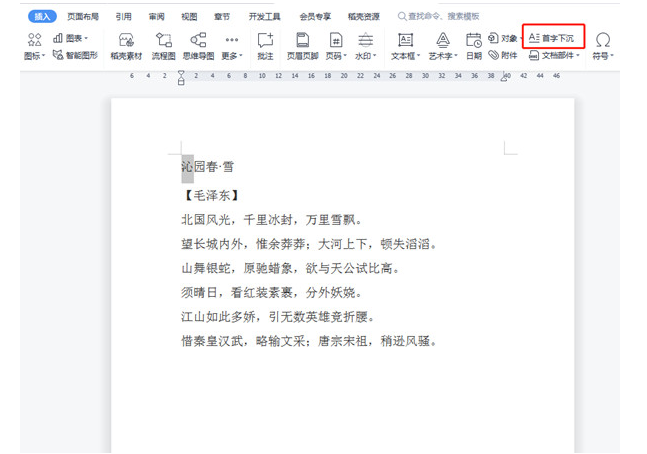
Task: Open the 更多 options menu
Action: click(x=232, y=47)
